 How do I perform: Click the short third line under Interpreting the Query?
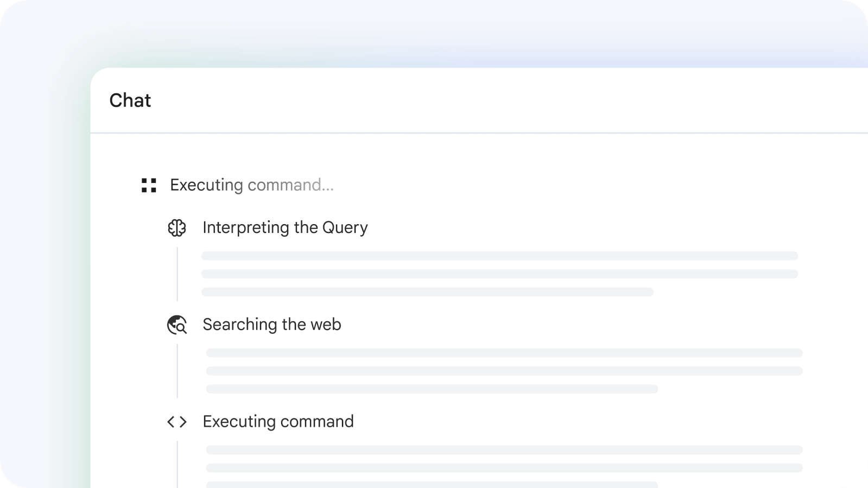click(x=427, y=292)
